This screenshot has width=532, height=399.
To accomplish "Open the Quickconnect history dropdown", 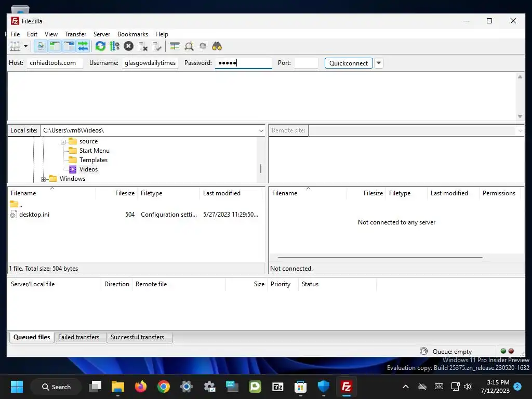I will [x=379, y=63].
